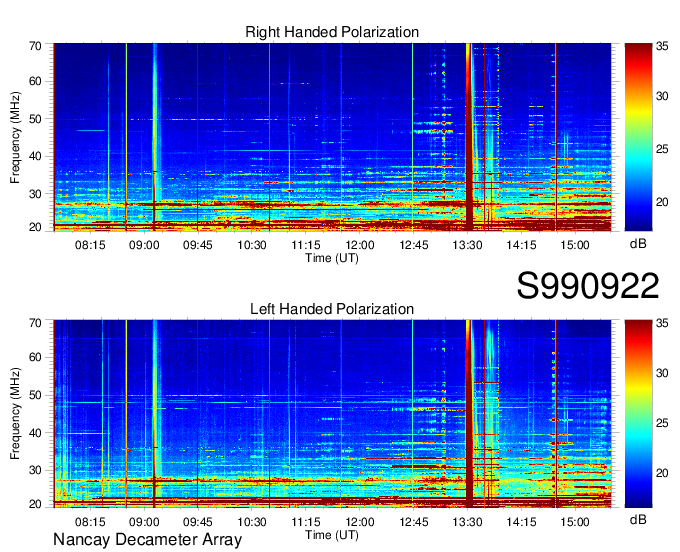Viewport: 680px width, 552px height.
Task: Click "Frequency (MHz)" axis label of left-handed plot
Action: [15, 414]
